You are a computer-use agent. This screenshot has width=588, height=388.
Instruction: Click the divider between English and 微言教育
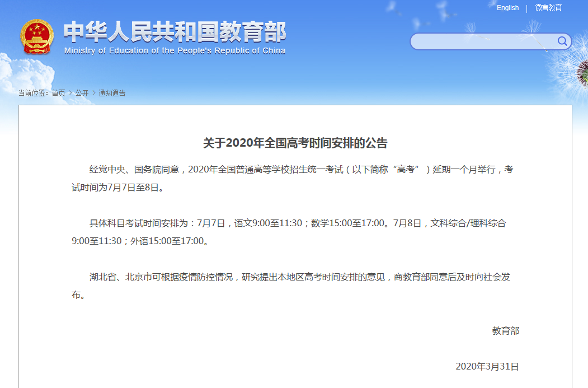pyautogui.click(x=526, y=8)
